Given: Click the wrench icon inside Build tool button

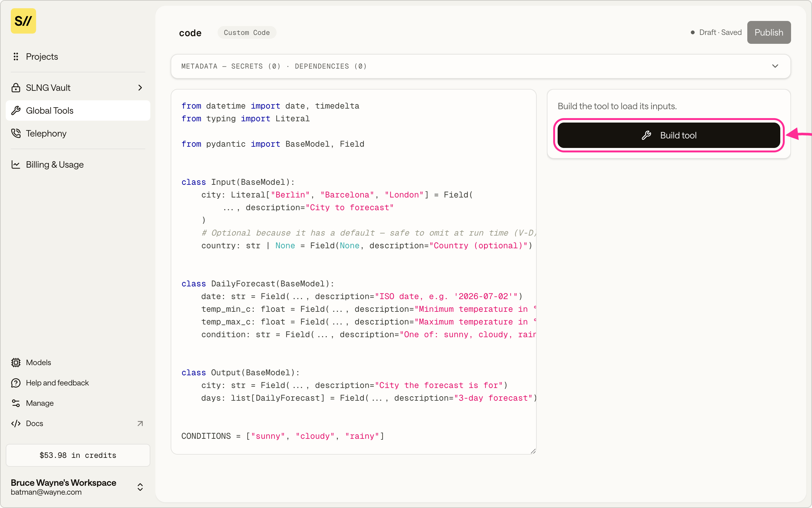Looking at the screenshot, I should [x=646, y=135].
